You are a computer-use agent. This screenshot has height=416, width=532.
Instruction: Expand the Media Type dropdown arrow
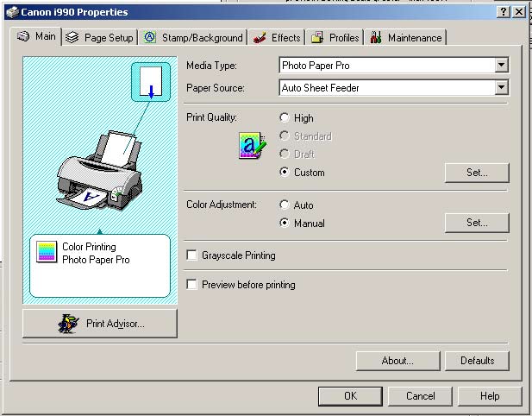[x=502, y=65]
